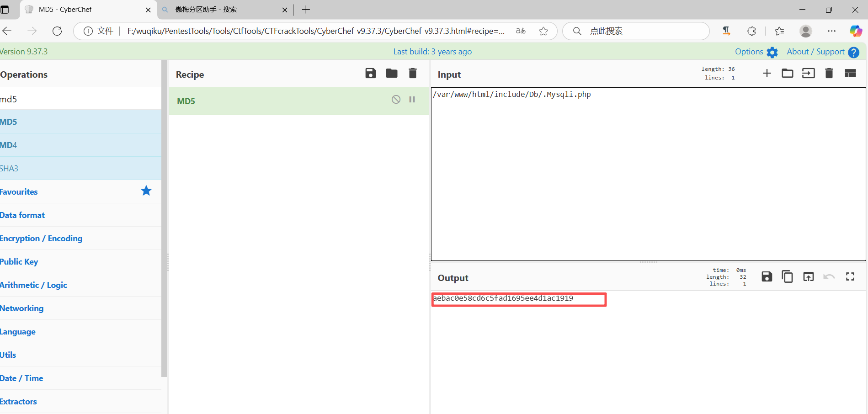
Task: Click the MD5 operation in recipe
Action: point(299,101)
